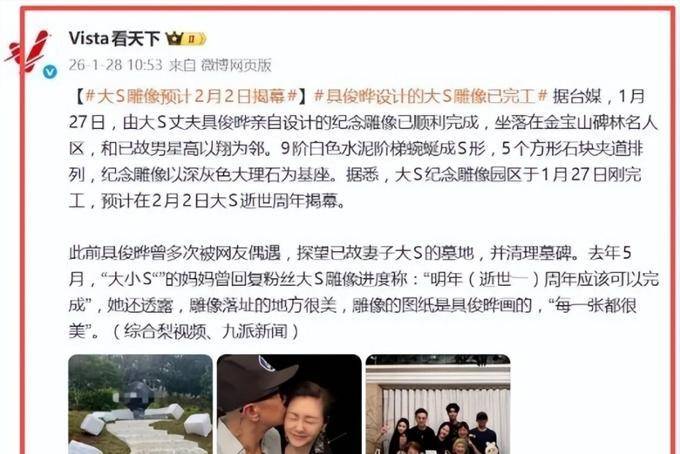
Task: Click the post timestamp 26-1-28 10:53
Action: pos(115,65)
